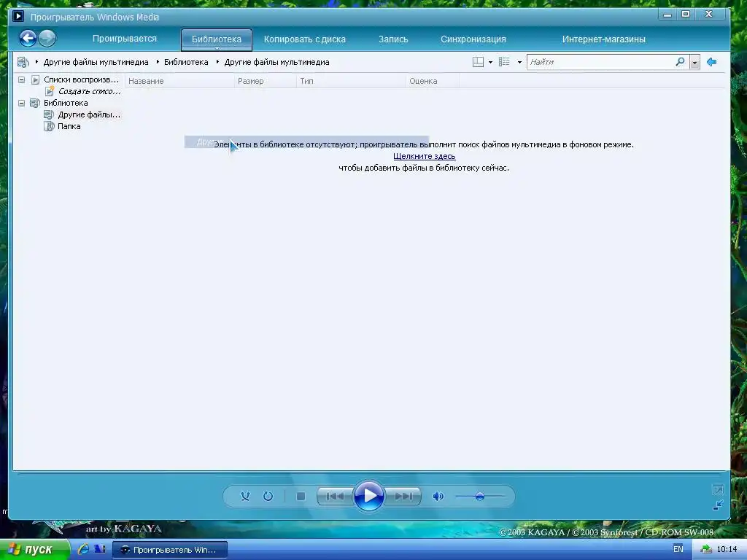Click the layout options icon
The width and height of the screenshot is (747, 560).
click(478, 62)
